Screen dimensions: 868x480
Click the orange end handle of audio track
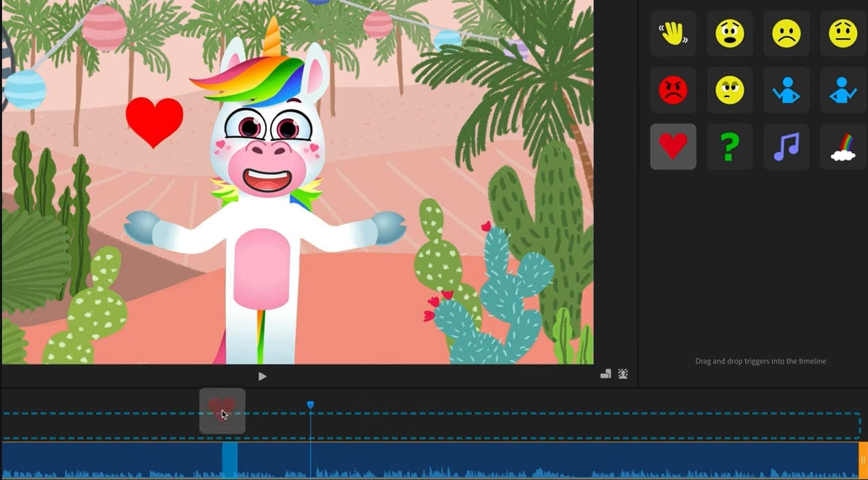[x=863, y=460]
